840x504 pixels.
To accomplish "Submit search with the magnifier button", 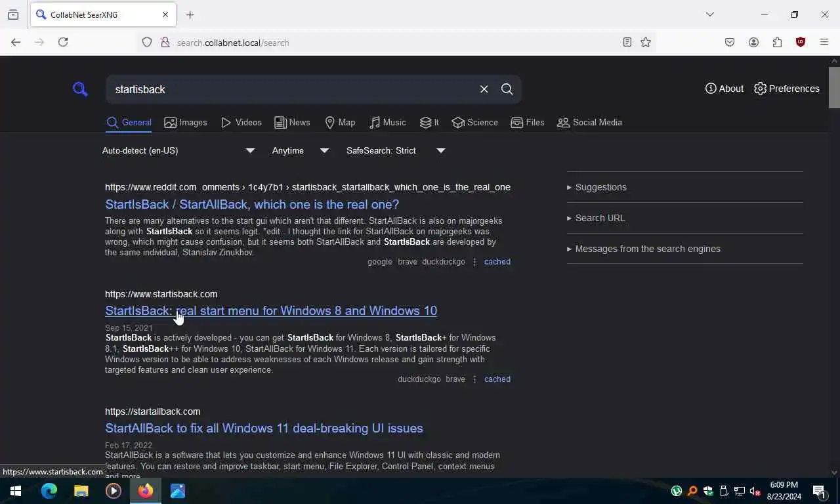I will coord(507,89).
